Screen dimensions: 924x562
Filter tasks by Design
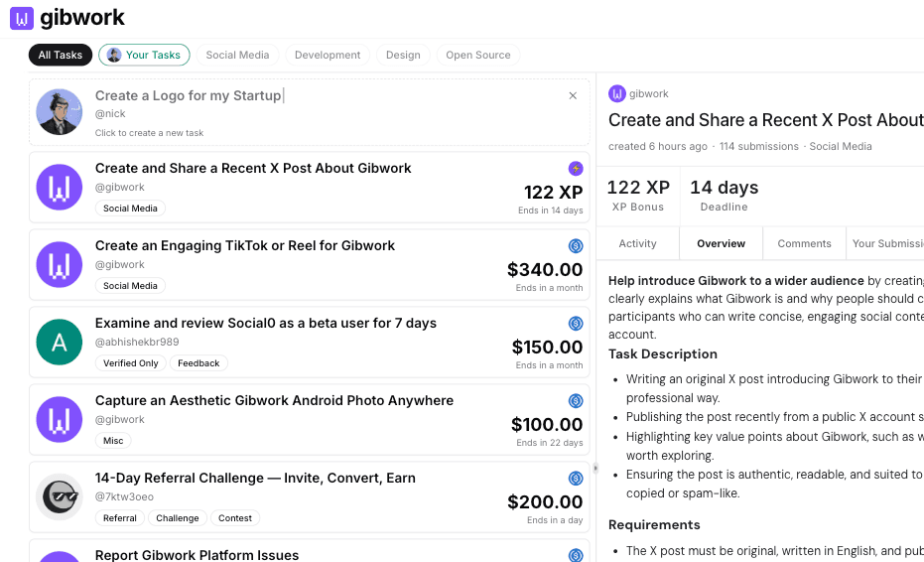click(x=403, y=55)
